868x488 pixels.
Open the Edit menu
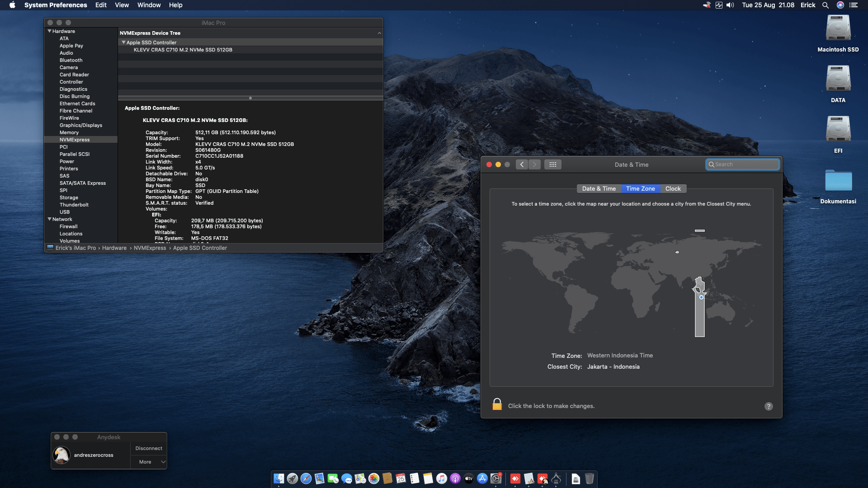pyautogui.click(x=101, y=5)
